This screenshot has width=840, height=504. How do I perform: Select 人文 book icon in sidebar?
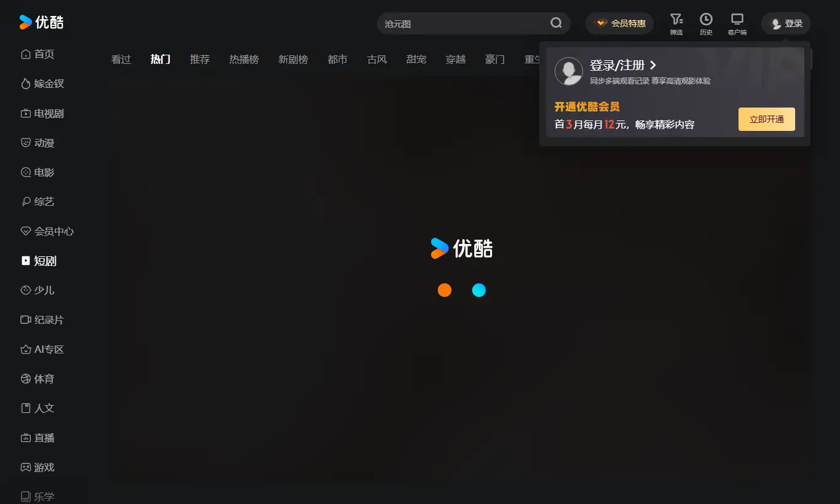tap(26, 408)
